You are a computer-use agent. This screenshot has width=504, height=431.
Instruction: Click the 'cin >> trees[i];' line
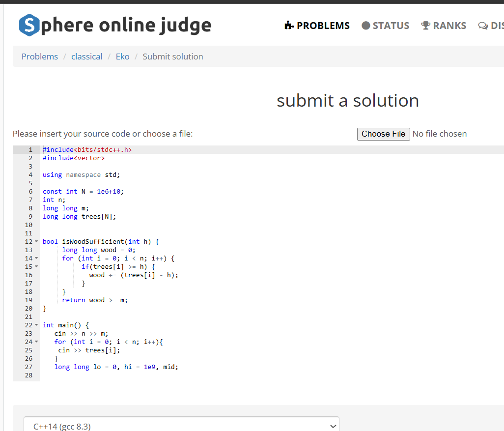(89, 350)
